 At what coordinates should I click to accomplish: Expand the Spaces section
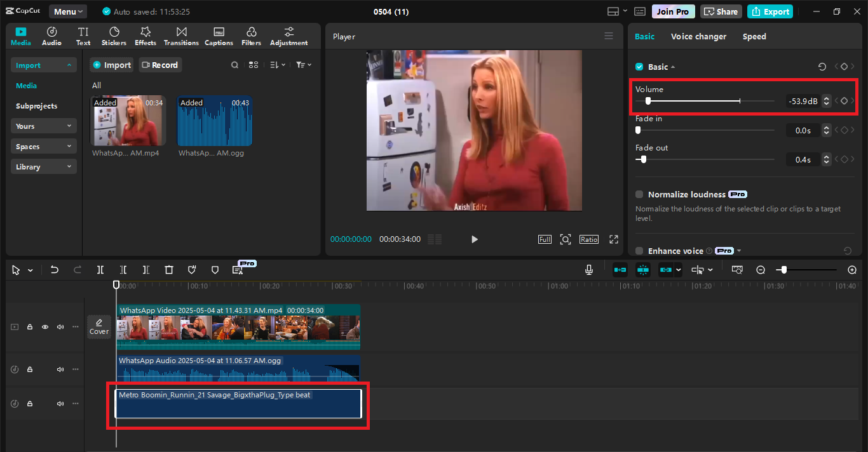click(x=44, y=147)
